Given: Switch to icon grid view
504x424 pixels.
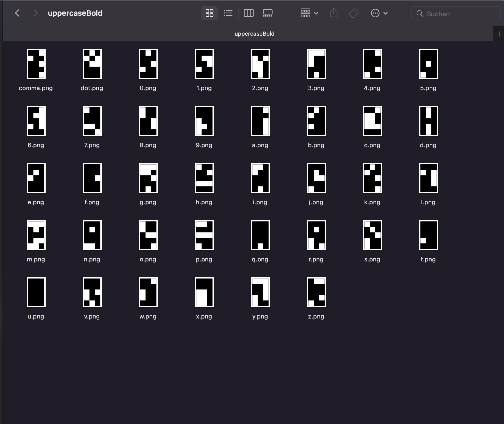Looking at the screenshot, I should point(209,13).
